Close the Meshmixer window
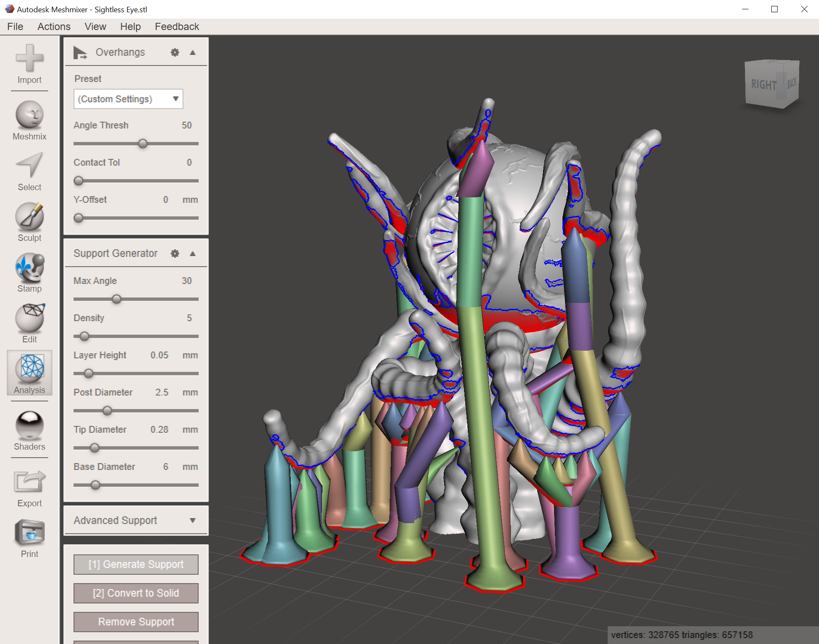 (x=804, y=9)
